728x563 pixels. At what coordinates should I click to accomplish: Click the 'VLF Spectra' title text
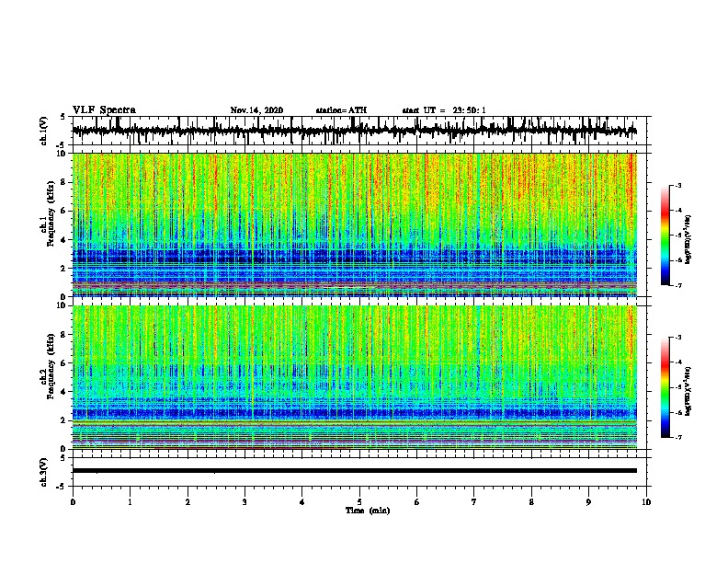point(104,110)
